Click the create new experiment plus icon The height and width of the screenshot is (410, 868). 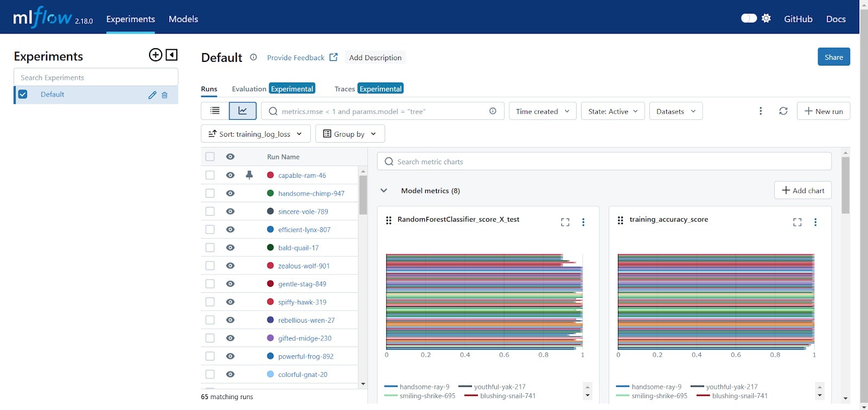(x=155, y=55)
